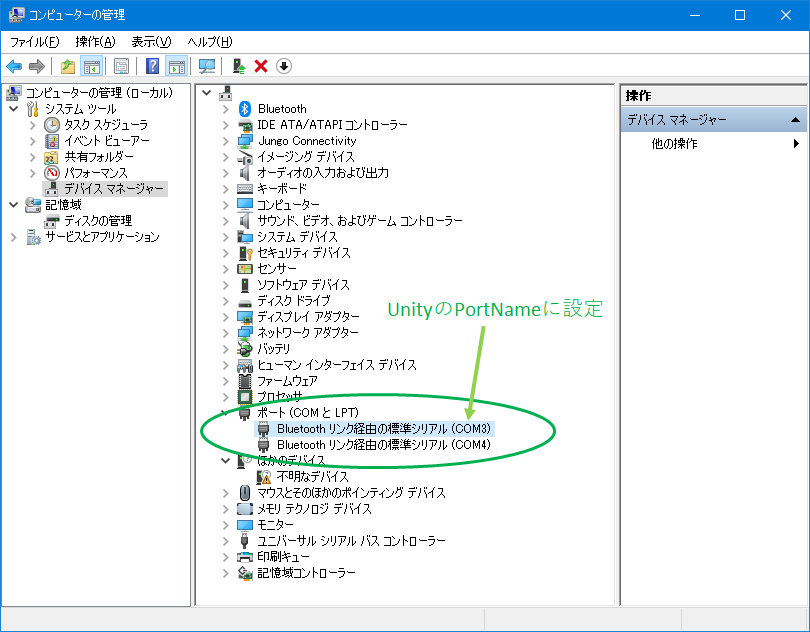The image size is (810, 632).
Task: Collapse the デバイス マネージャー action pane header
Action: 796,120
